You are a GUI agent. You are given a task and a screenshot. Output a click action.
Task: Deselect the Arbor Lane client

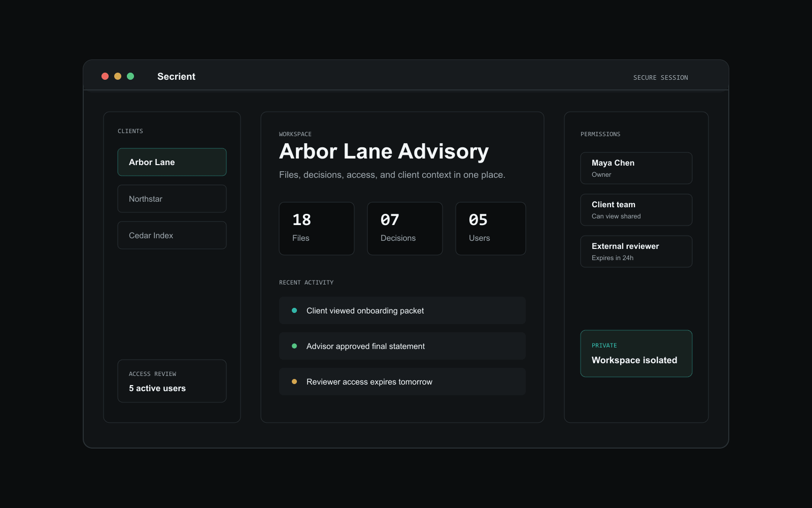point(172,162)
